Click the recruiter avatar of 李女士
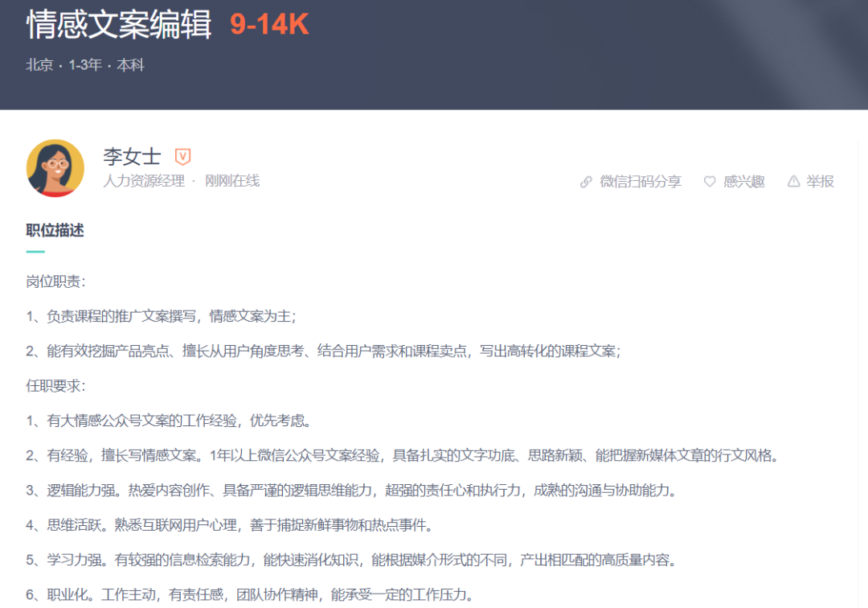Image resolution: width=868 pixels, height=608 pixels. click(55, 168)
